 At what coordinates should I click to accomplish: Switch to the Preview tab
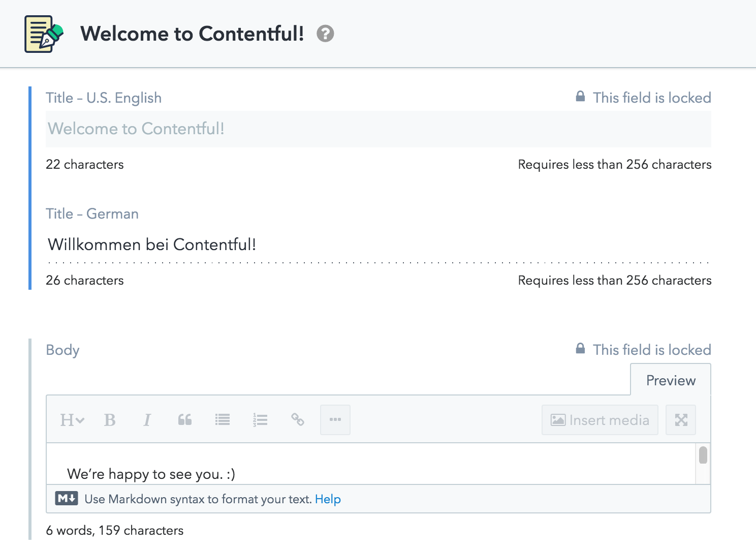tap(671, 380)
